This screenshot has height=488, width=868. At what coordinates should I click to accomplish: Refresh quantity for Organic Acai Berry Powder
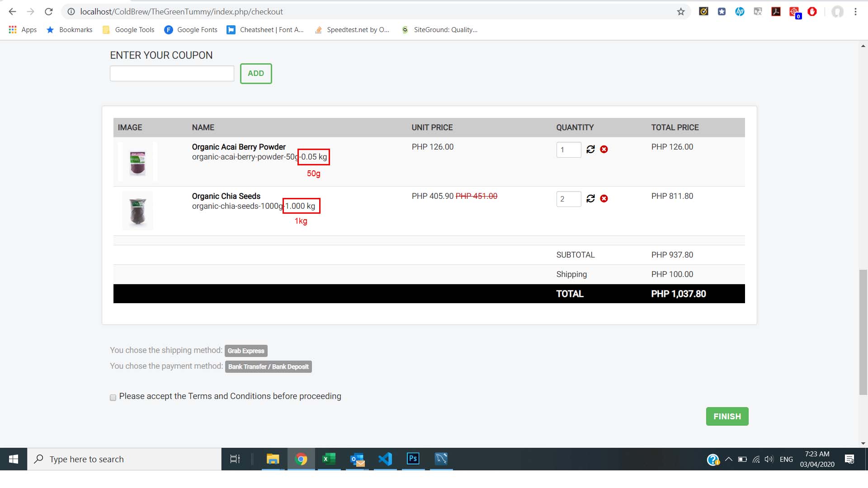tap(590, 149)
